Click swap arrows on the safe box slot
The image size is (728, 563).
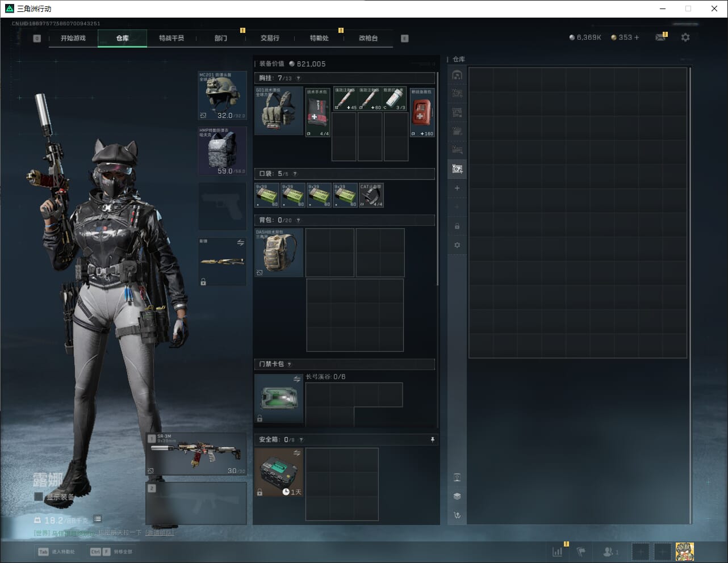(297, 453)
